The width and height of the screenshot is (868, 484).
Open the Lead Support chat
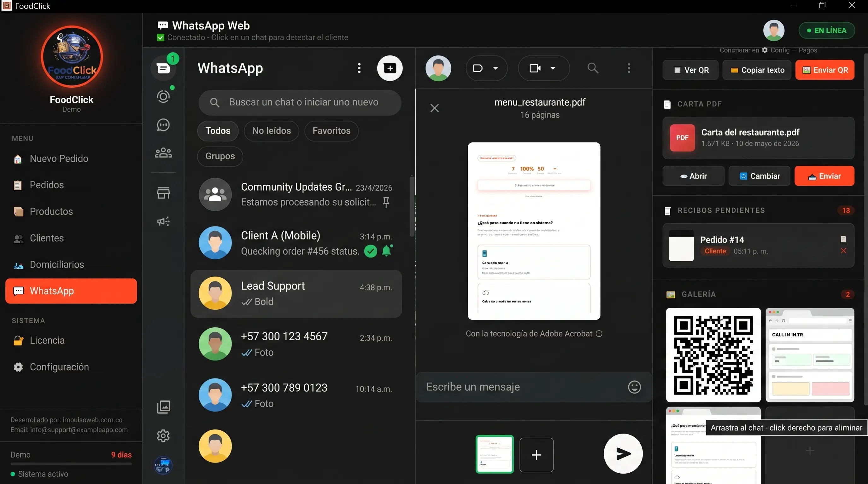coord(296,293)
